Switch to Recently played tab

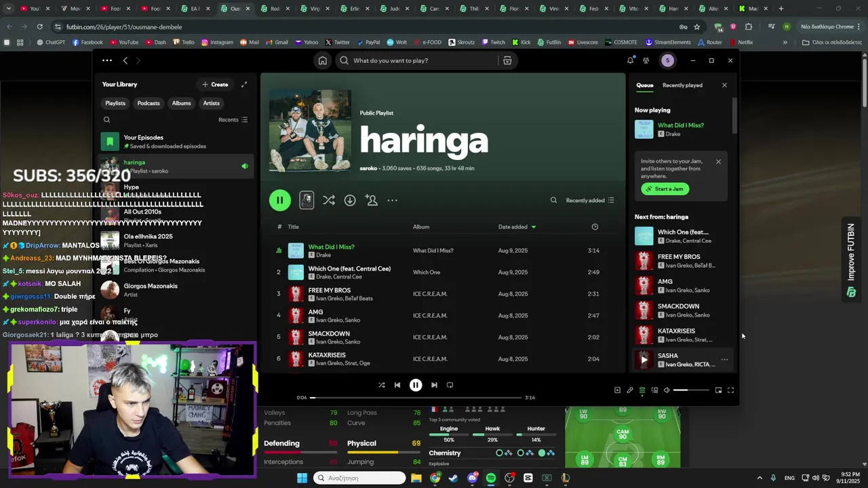pyautogui.click(x=682, y=85)
